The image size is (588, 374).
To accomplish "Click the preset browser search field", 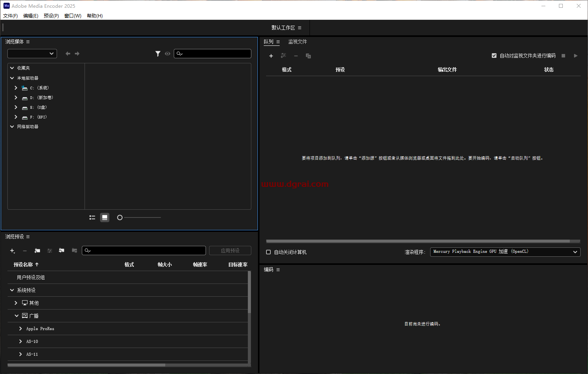I will [144, 250].
